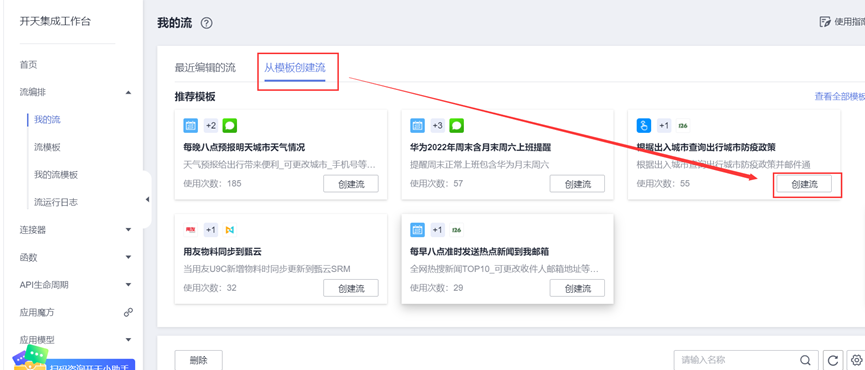Open list settings gear icon

[857, 360]
